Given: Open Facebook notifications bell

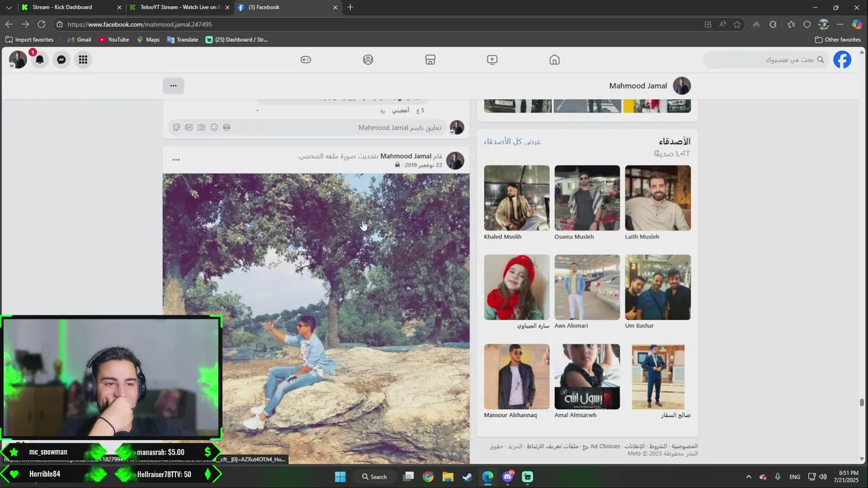Looking at the screenshot, I should pos(39,60).
